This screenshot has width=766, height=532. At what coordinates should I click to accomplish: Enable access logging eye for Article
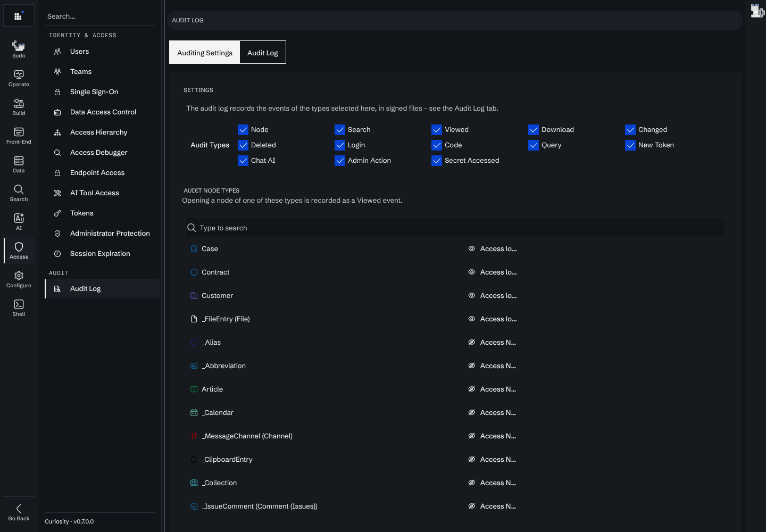click(x=471, y=389)
